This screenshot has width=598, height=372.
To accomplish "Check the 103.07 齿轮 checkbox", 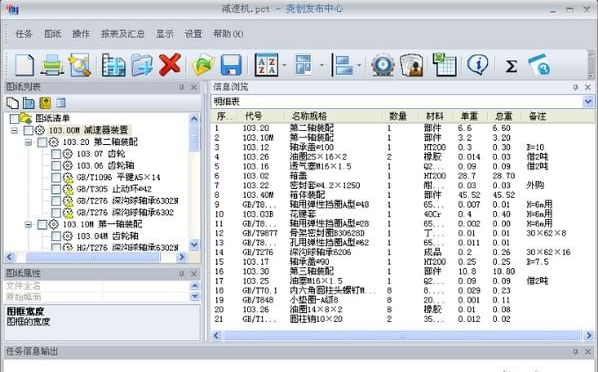I will point(56,154).
